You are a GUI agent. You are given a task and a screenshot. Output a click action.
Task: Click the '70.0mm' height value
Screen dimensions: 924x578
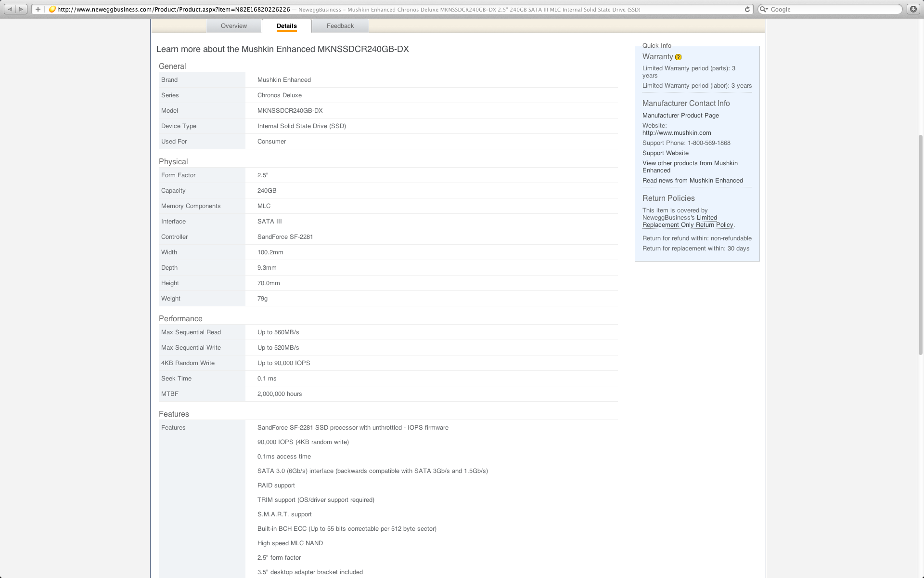point(269,283)
